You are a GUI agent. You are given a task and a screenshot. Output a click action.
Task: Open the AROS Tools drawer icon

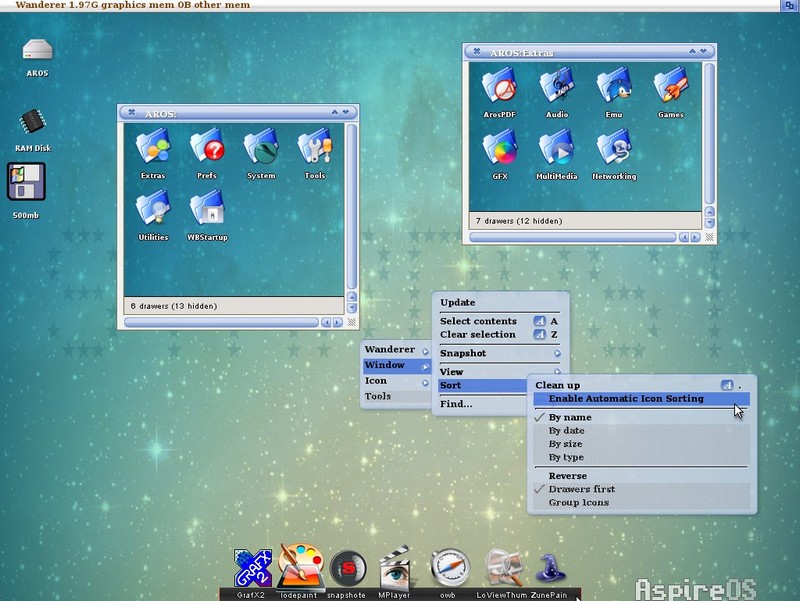(314, 153)
